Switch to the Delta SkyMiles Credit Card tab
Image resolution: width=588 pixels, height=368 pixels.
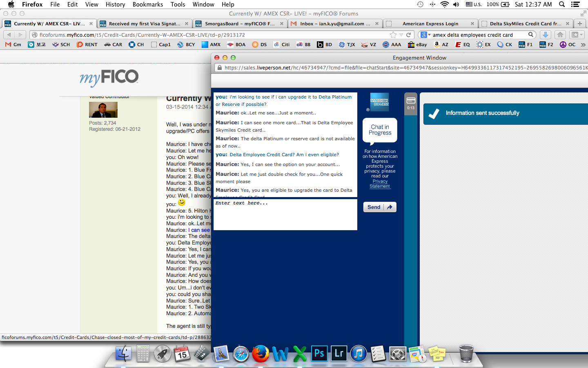coord(525,24)
